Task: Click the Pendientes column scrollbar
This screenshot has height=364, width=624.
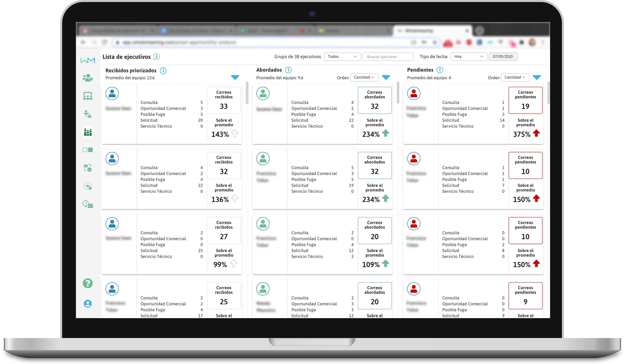Action: 549,92
